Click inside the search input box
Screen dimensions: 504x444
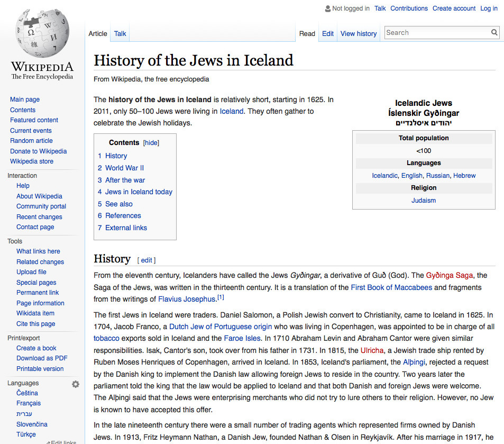click(x=434, y=32)
